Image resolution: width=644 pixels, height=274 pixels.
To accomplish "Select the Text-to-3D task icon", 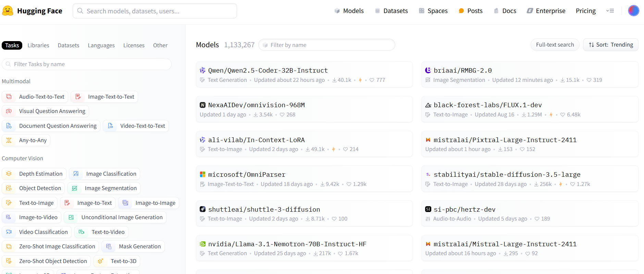I will pyautogui.click(x=100, y=261).
